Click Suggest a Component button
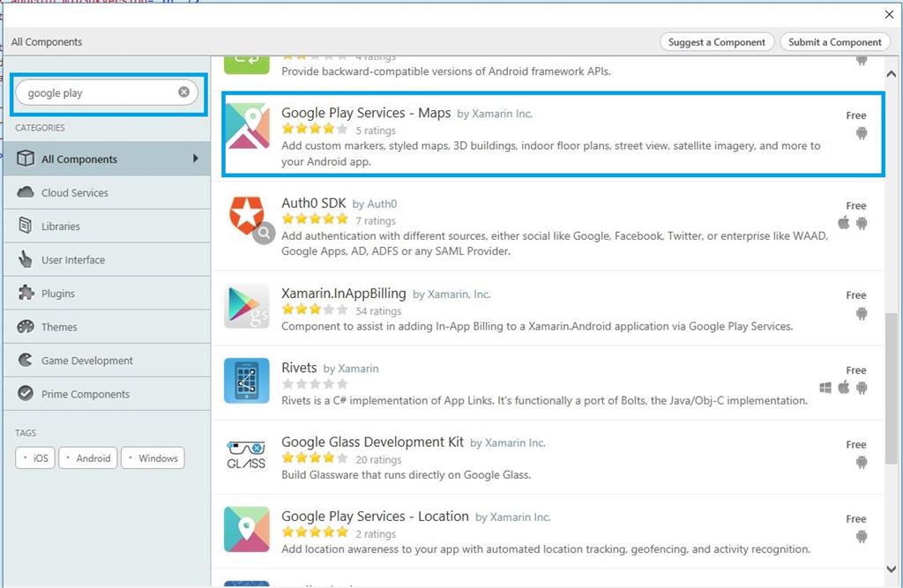 pyautogui.click(x=716, y=42)
